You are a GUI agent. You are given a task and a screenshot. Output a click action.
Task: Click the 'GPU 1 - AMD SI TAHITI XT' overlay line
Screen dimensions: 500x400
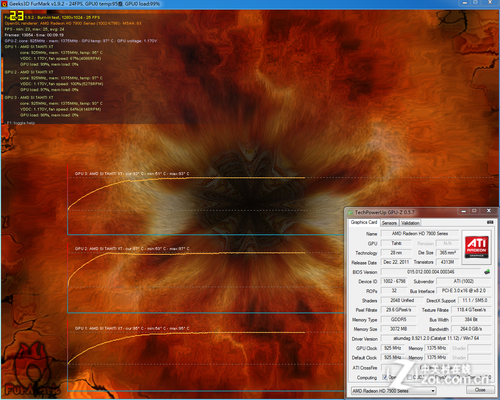pyautogui.click(x=29, y=47)
